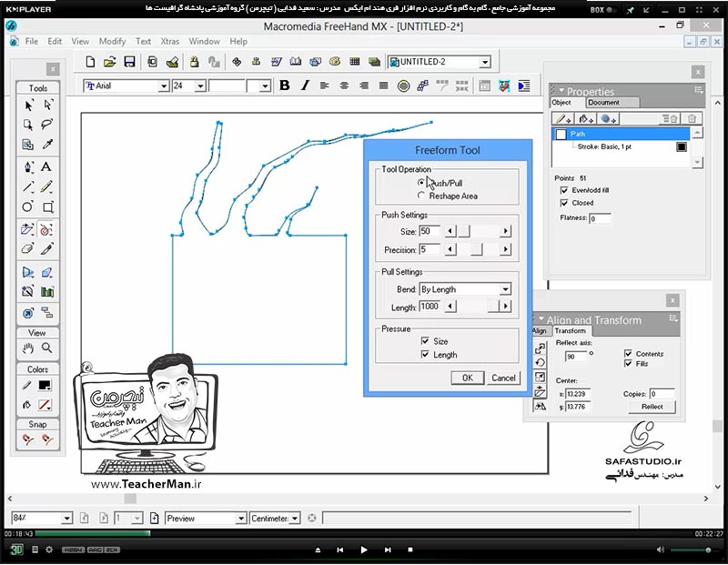
Task: Click the Add Fill icon in Properties
Action: (x=586, y=119)
